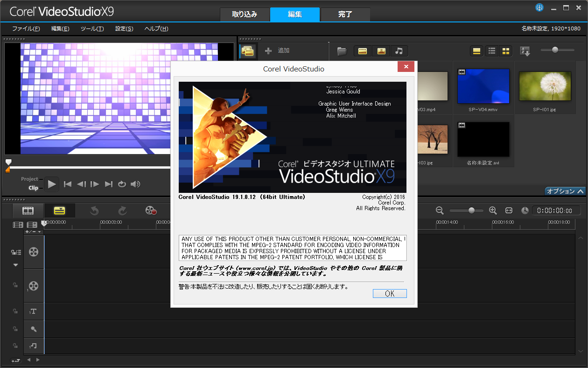Filter the library to show photos
The height and width of the screenshot is (368, 588).
point(381,51)
